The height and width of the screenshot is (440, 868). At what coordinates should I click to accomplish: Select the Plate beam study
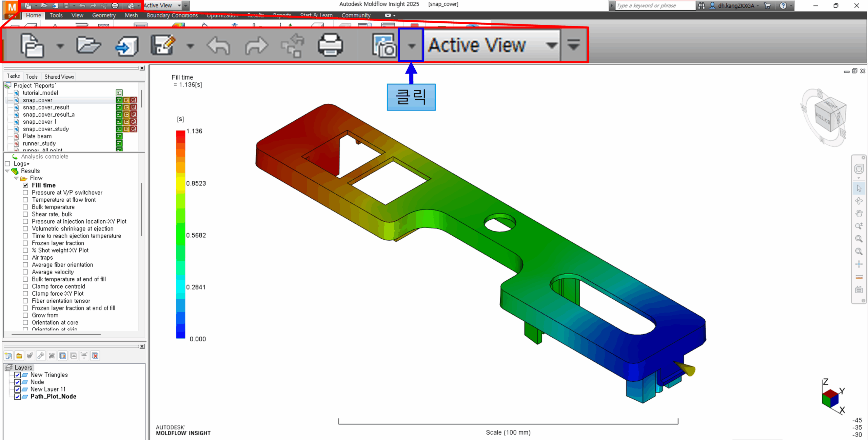[37, 136]
